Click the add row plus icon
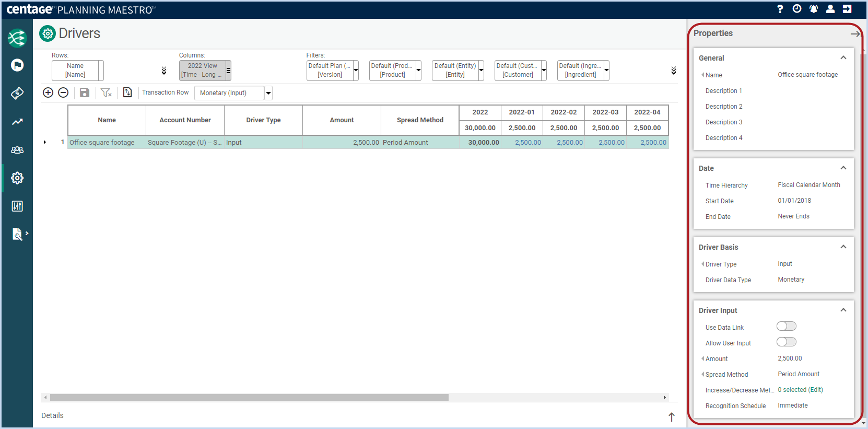This screenshot has height=429, width=868. pos(48,92)
